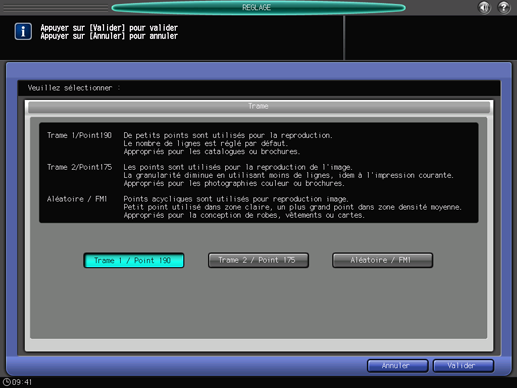Click the REGLAGE title banner

258,8
